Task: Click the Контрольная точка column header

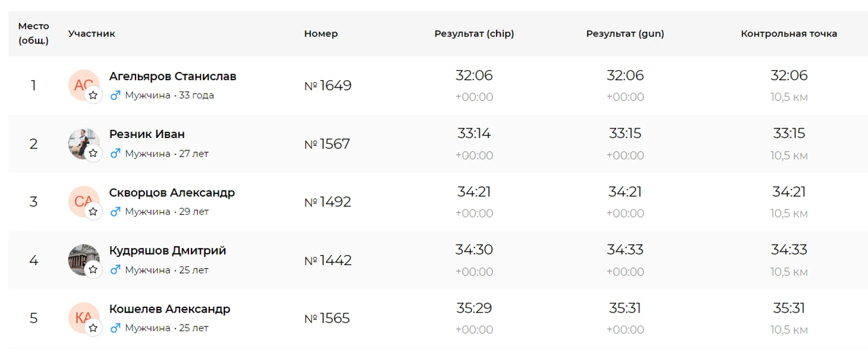Action: (x=788, y=34)
